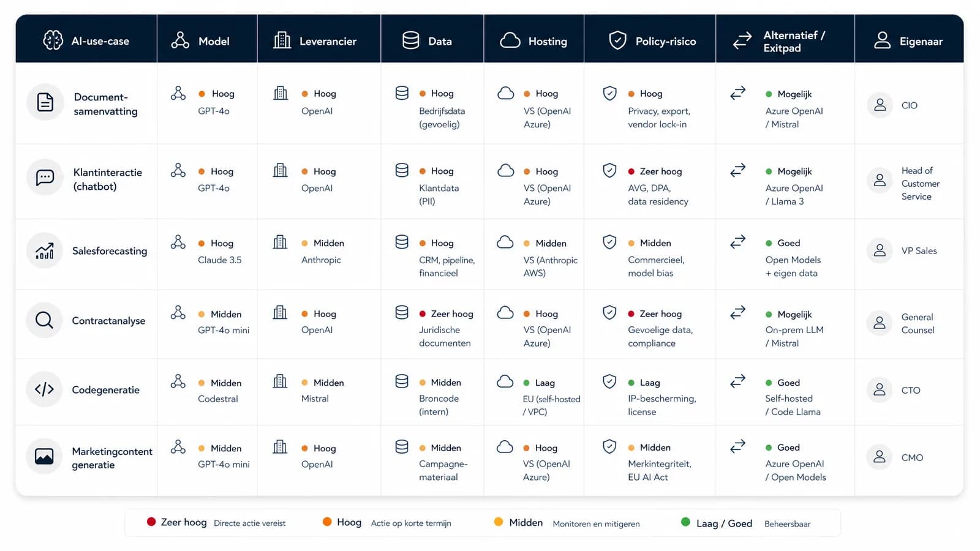
Task: Click the yellow Midden legend dot
Action: [499, 522]
